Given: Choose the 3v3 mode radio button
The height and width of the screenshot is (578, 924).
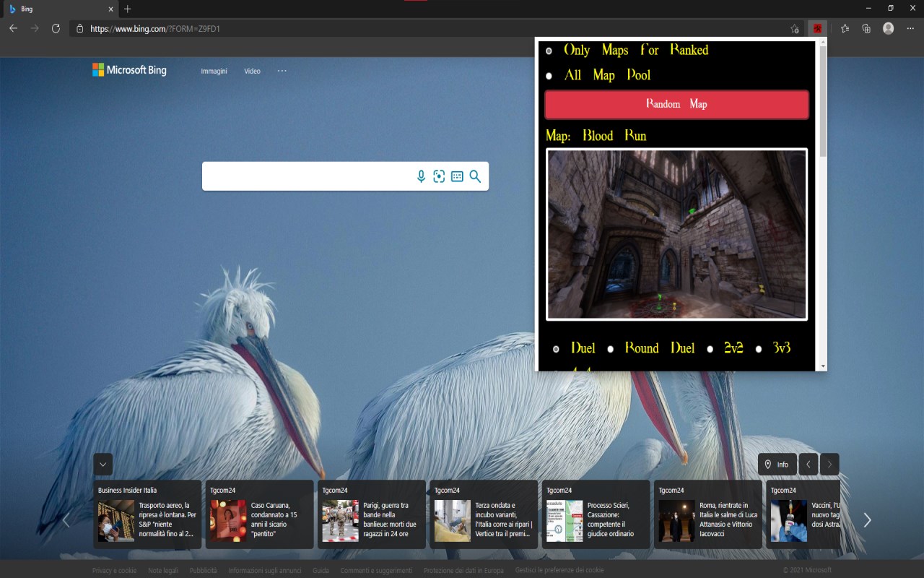Looking at the screenshot, I should (758, 349).
